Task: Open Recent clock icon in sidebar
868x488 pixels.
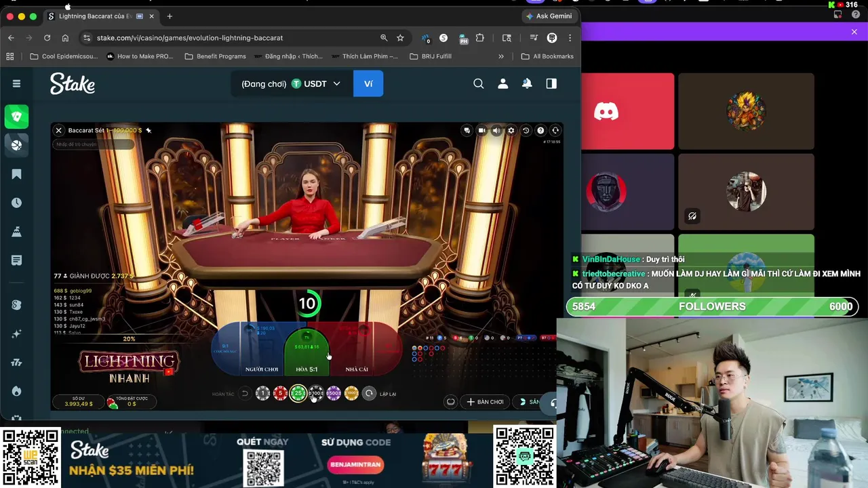Action: click(x=16, y=203)
